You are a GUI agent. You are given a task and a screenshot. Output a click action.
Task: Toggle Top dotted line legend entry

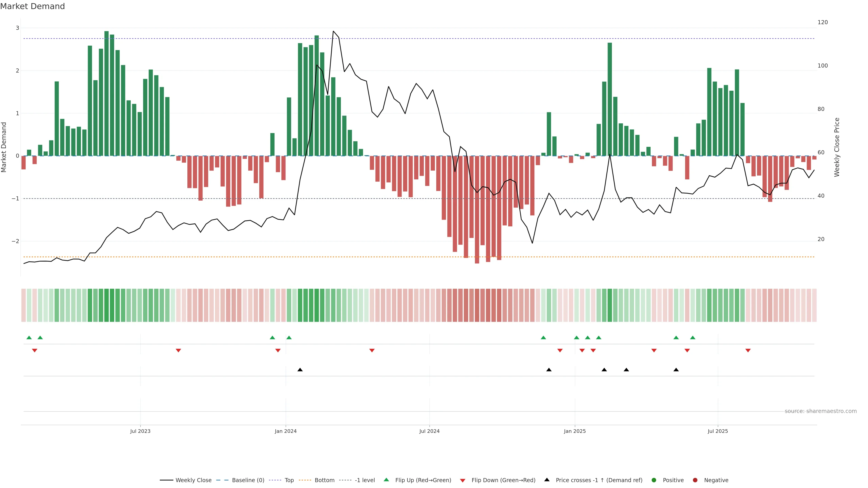click(289, 480)
